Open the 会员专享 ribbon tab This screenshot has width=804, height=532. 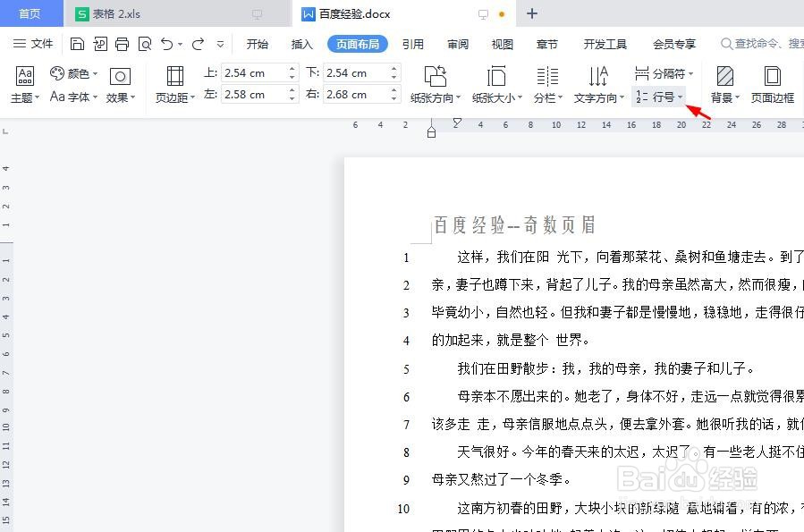(x=673, y=44)
